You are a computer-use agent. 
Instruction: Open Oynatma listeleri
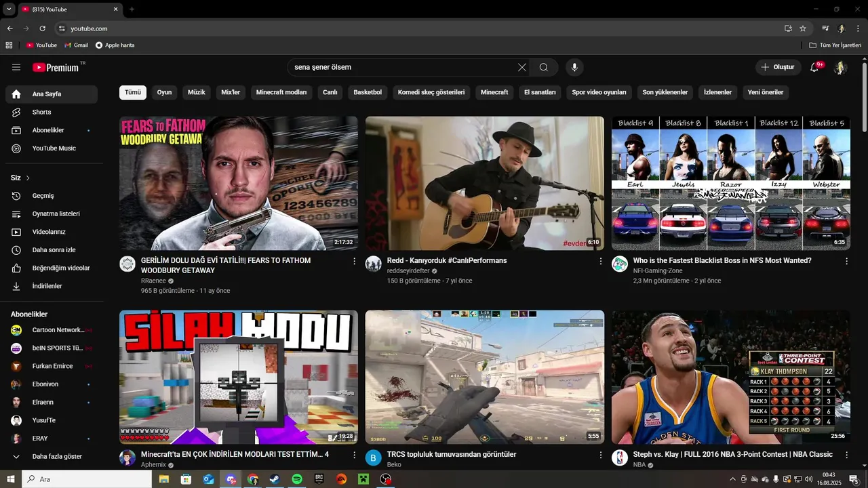tap(52, 213)
